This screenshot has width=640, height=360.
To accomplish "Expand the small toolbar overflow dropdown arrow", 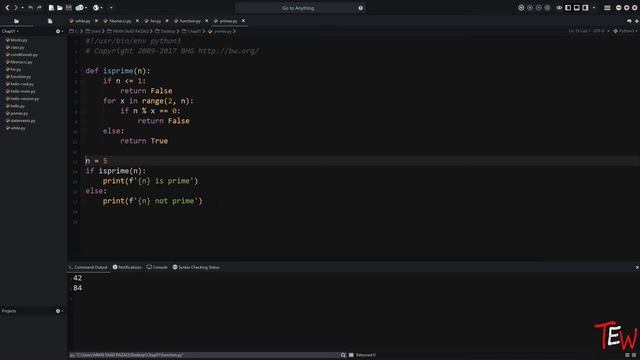I will [x=111, y=8].
